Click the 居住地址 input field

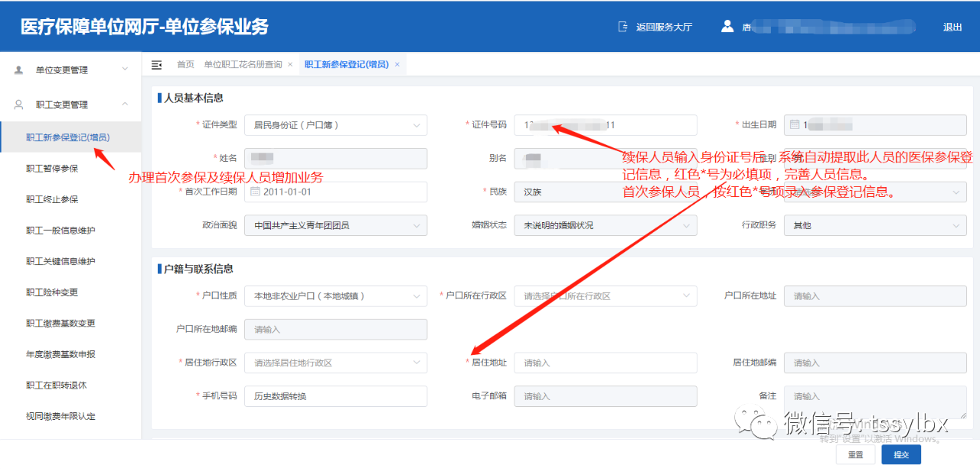[x=605, y=362]
